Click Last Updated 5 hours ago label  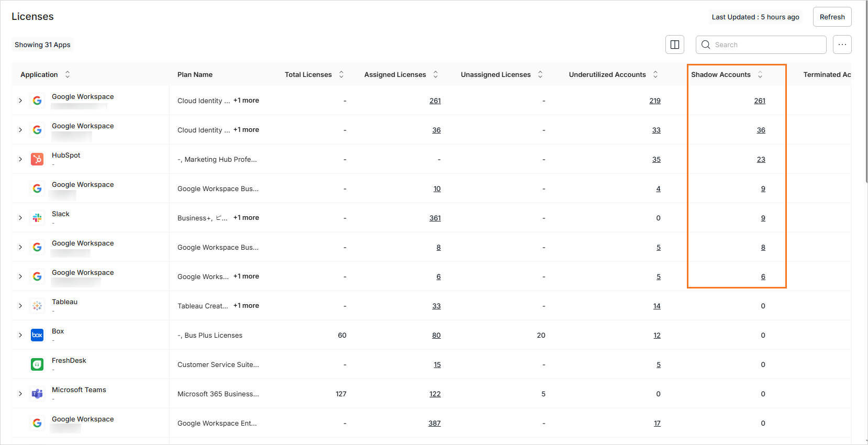pyautogui.click(x=755, y=17)
